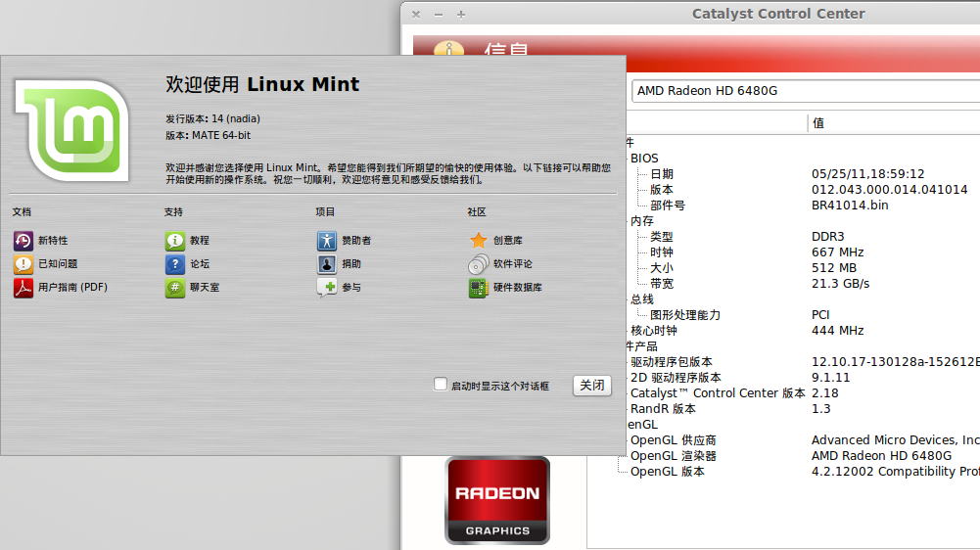Click the value 05/25/11,18:59:12
This screenshot has height=550, width=980.
coord(868,174)
